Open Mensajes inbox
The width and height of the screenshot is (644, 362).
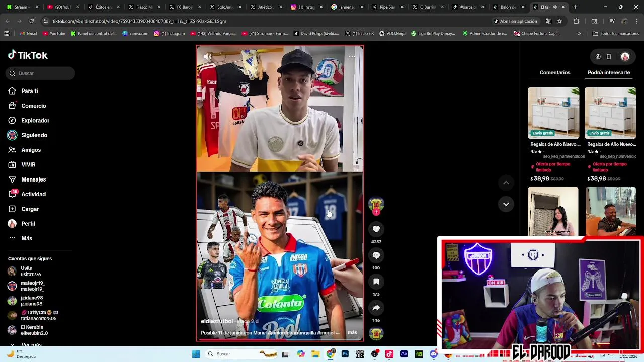(x=27, y=179)
